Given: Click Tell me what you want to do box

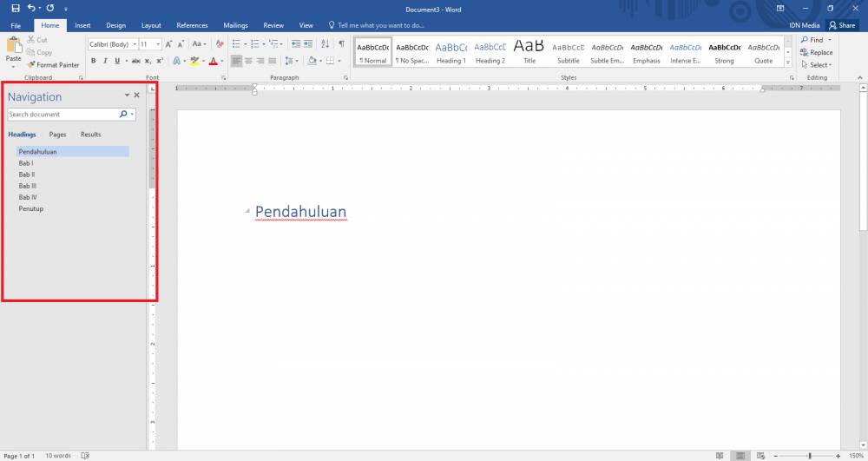Looking at the screenshot, I should [377, 25].
